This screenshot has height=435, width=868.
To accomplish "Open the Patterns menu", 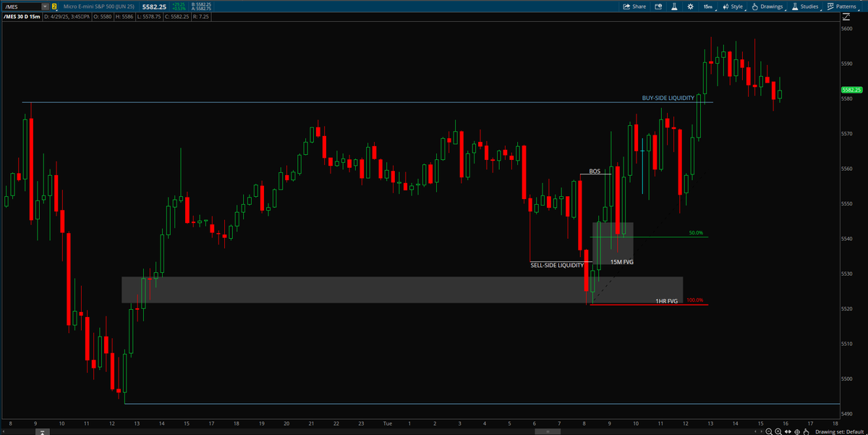I will 841,7.
